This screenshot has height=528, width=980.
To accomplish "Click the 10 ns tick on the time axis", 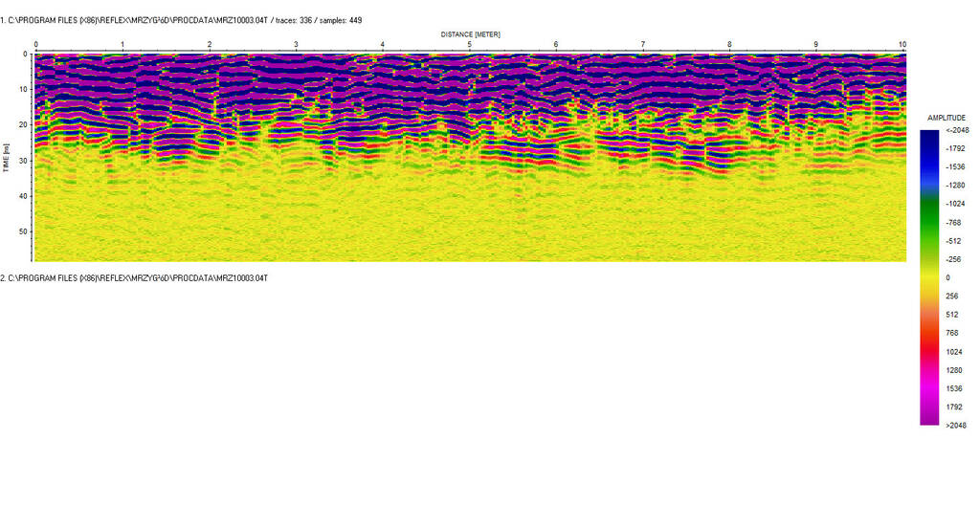I will pyautogui.click(x=22, y=89).
